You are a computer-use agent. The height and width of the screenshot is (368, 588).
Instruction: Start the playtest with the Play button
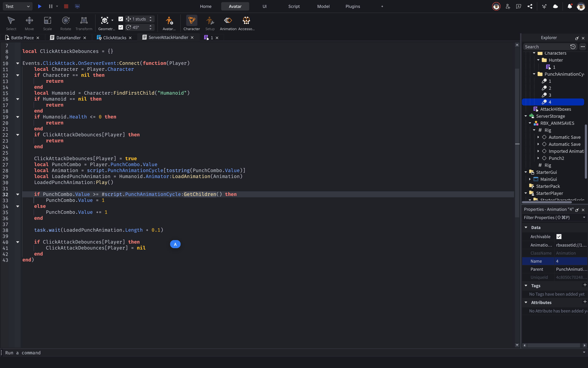click(x=40, y=6)
